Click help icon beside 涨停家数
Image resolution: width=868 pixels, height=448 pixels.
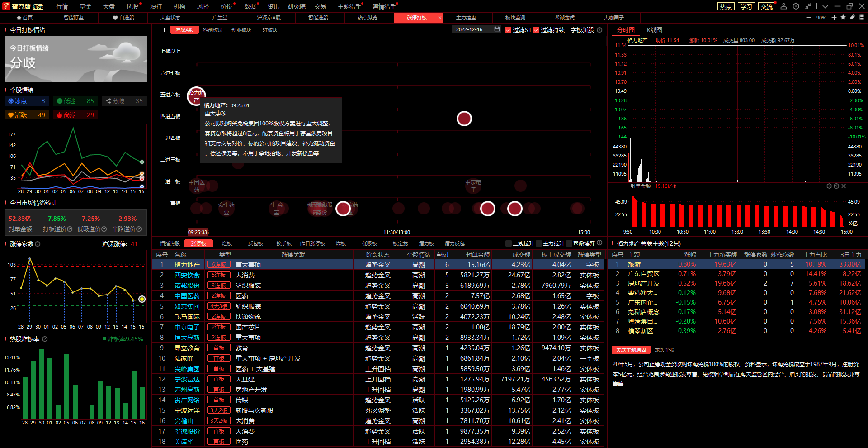[38, 244]
